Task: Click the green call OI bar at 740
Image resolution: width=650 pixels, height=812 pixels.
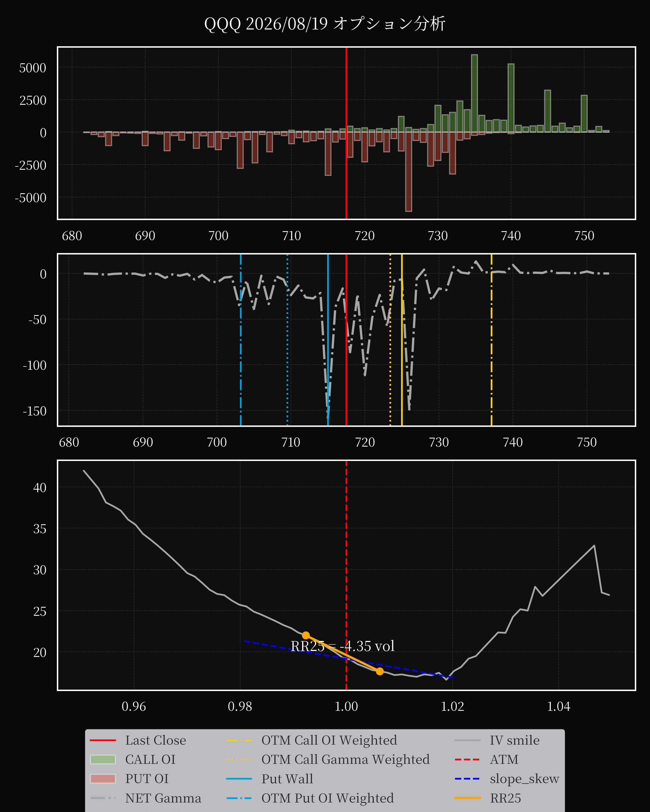Action: click(x=511, y=98)
